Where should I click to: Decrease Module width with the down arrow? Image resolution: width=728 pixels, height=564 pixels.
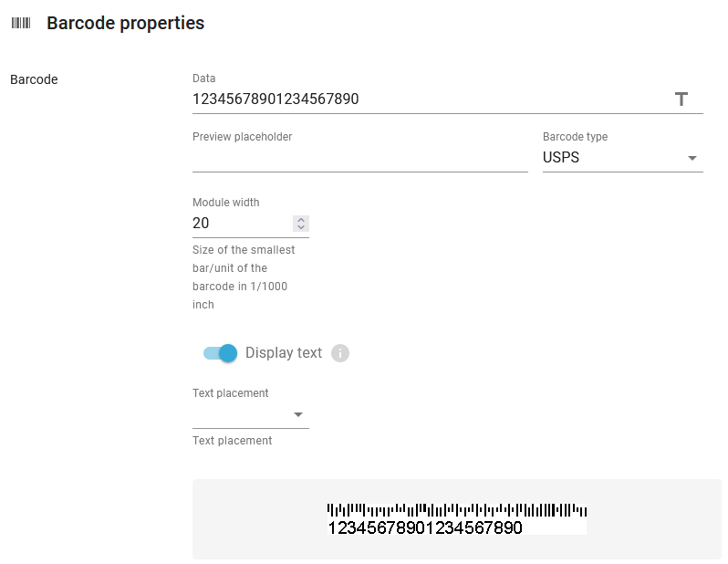click(301, 227)
